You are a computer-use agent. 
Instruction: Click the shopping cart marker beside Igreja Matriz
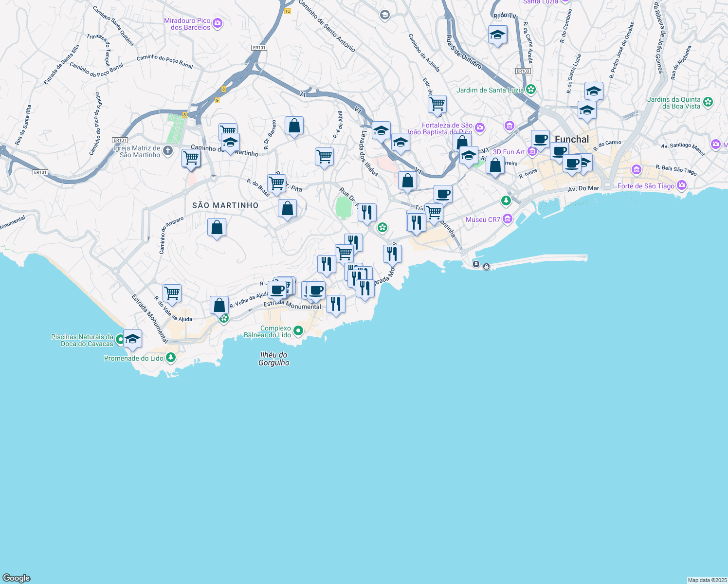191,158
